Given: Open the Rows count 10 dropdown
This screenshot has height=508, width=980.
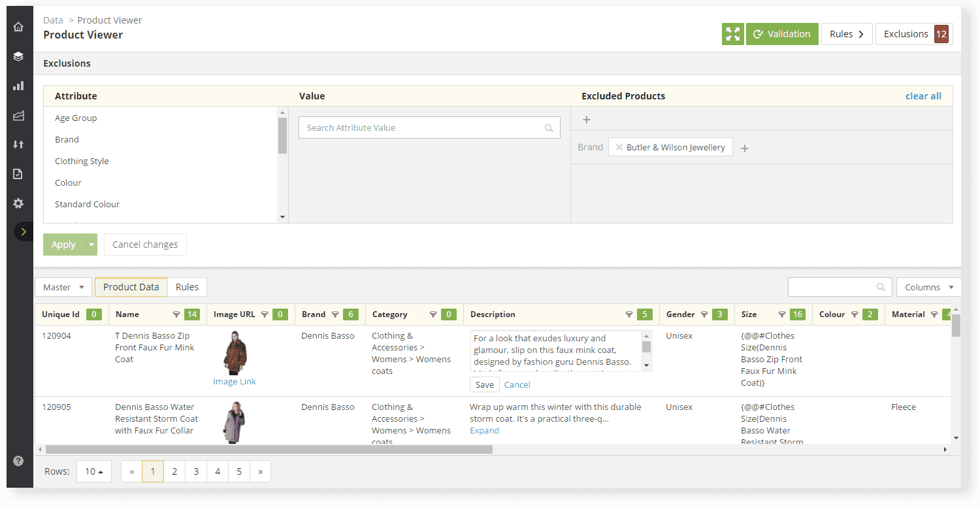Looking at the screenshot, I should click(94, 471).
